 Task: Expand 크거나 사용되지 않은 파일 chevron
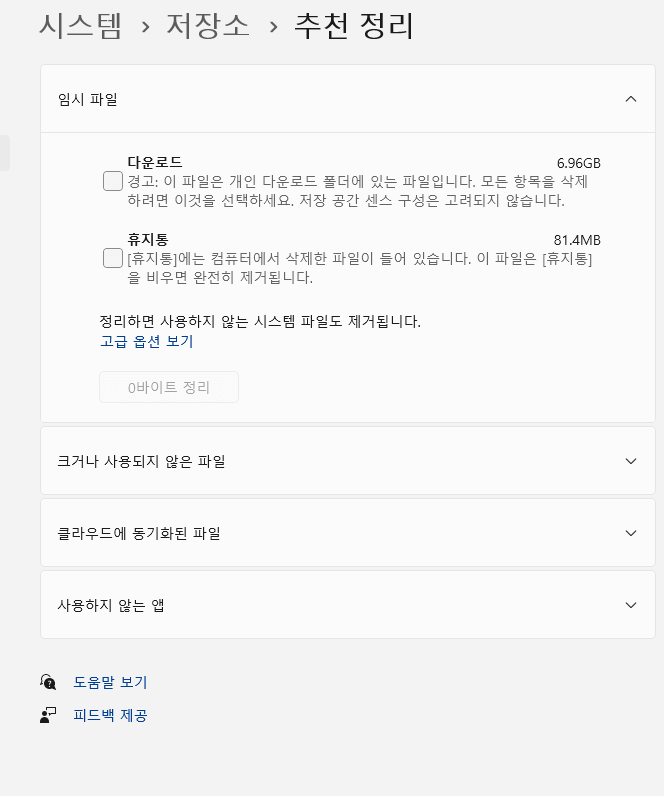coord(630,461)
